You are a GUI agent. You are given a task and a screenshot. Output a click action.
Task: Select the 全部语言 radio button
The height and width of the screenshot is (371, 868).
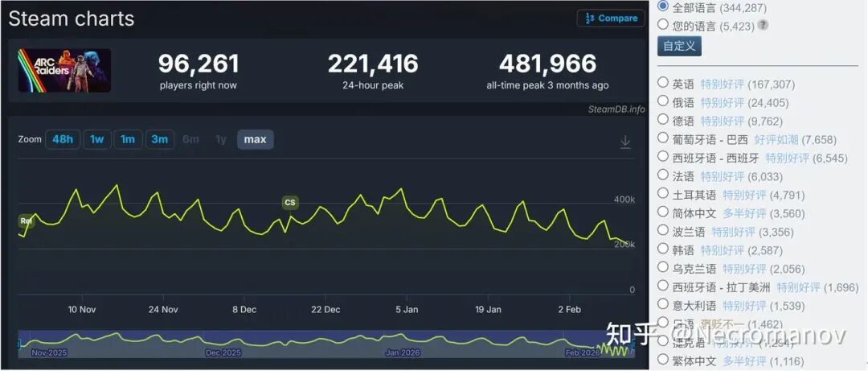662,6
